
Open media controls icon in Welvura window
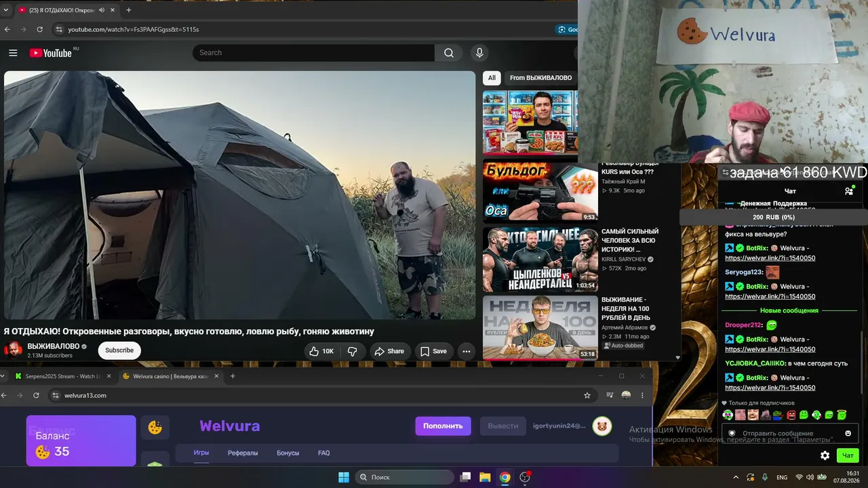(610, 395)
